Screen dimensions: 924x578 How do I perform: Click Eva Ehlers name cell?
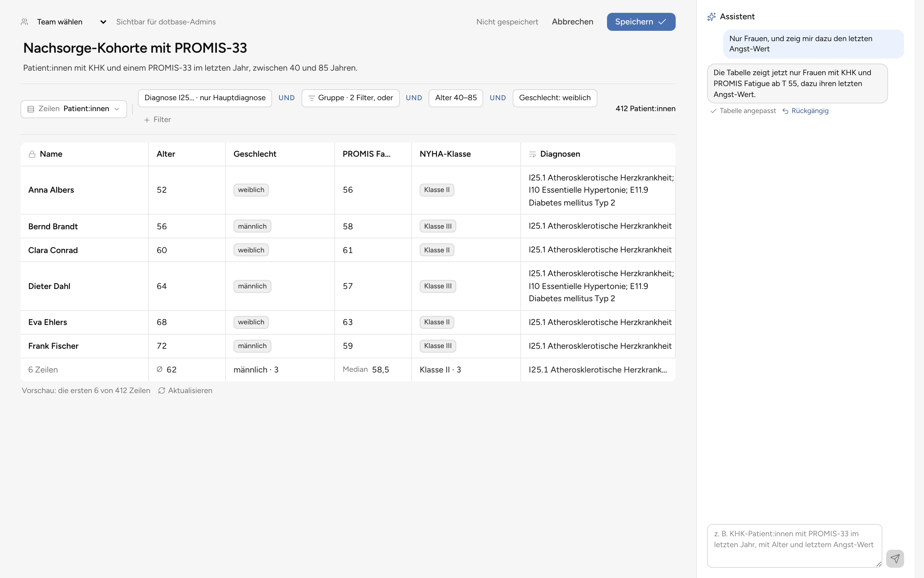coord(84,322)
